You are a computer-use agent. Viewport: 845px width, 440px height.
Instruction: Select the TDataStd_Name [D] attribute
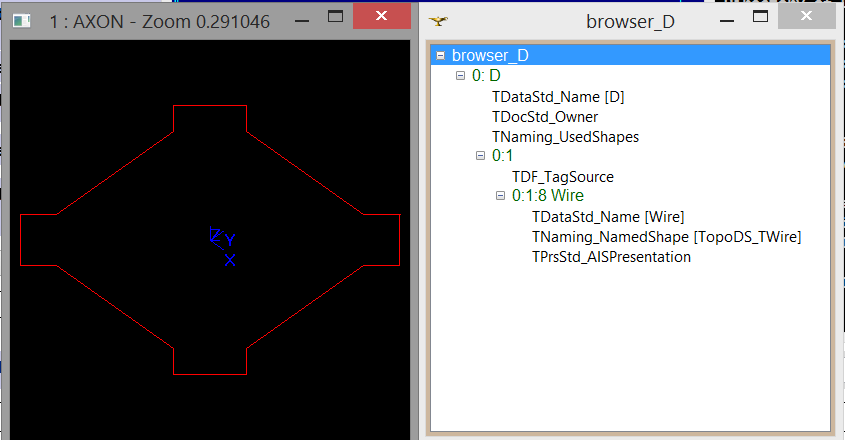click(x=558, y=97)
